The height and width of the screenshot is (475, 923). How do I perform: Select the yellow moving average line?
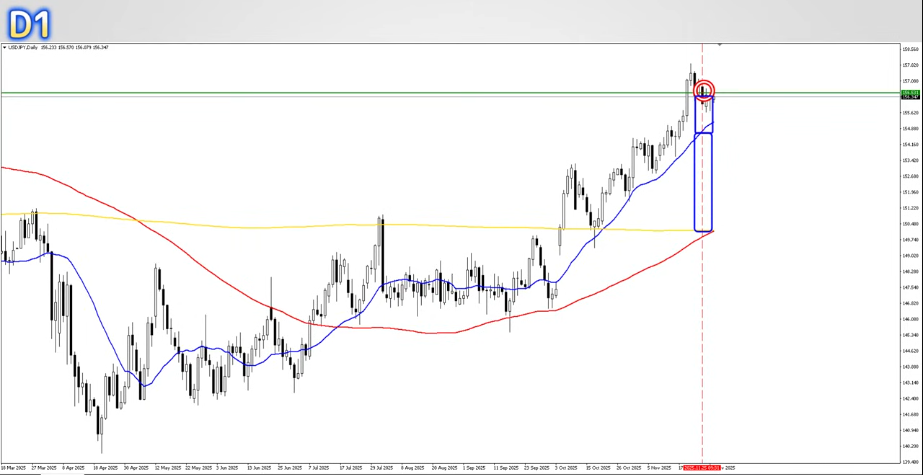[x=300, y=225]
